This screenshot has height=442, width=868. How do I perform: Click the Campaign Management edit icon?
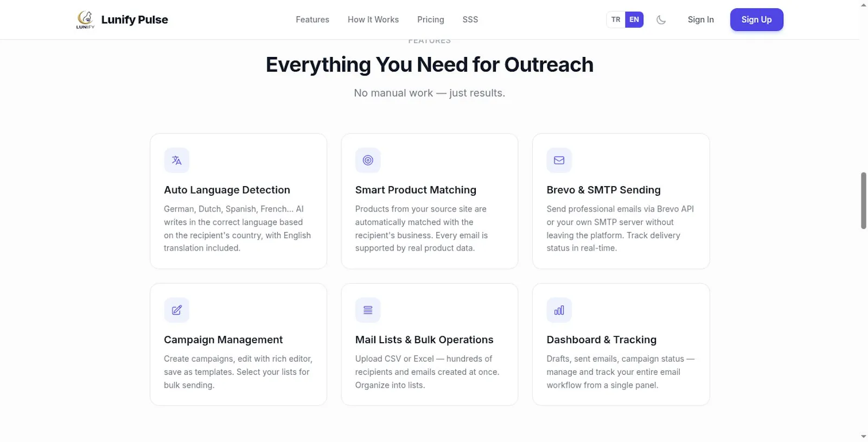click(x=176, y=310)
